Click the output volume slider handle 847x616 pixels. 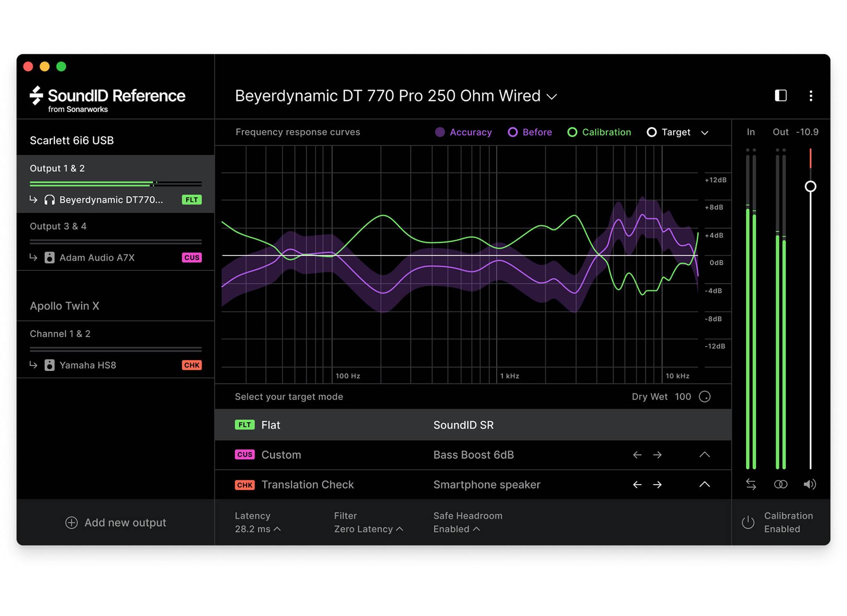click(x=810, y=187)
